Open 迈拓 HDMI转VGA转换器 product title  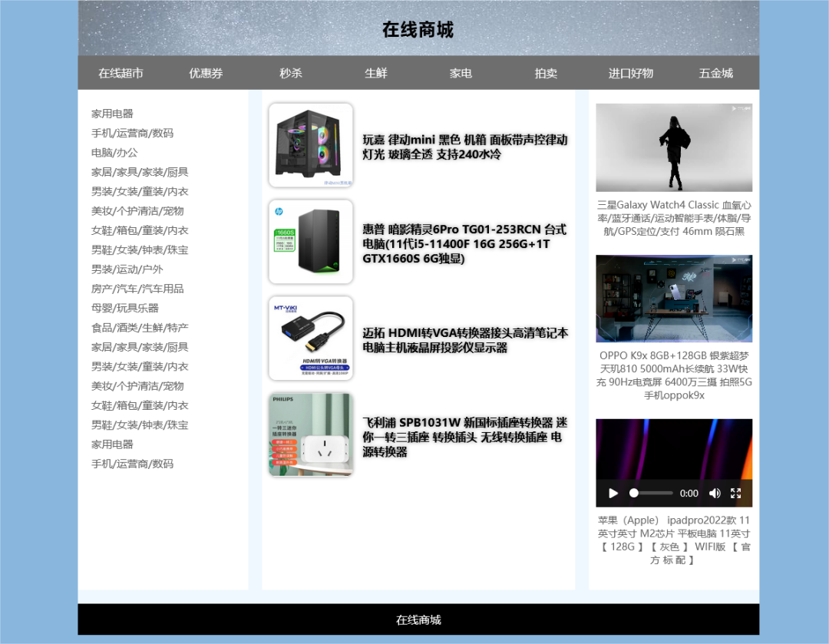click(465, 340)
